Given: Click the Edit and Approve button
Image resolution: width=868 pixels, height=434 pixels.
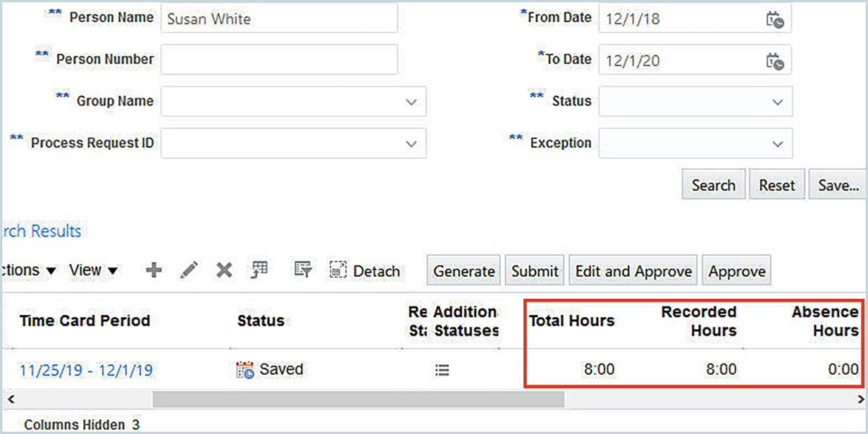Looking at the screenshot, I should tap(633, 271).
